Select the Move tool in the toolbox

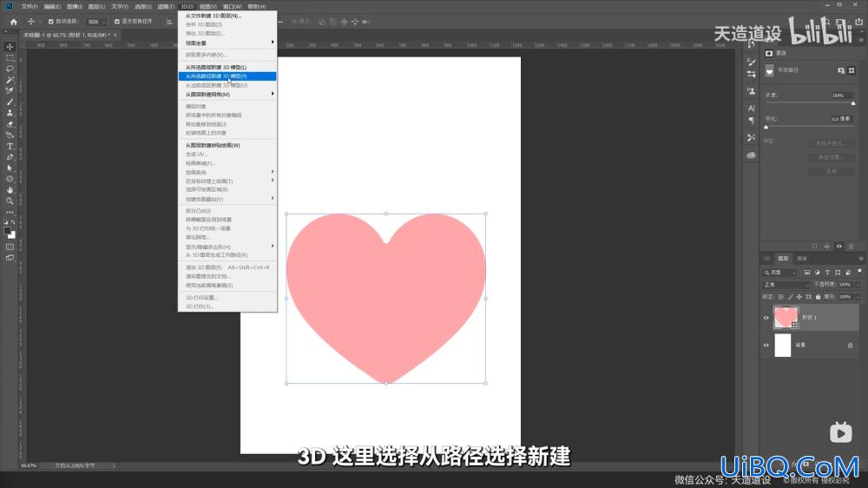coord(10,47)
